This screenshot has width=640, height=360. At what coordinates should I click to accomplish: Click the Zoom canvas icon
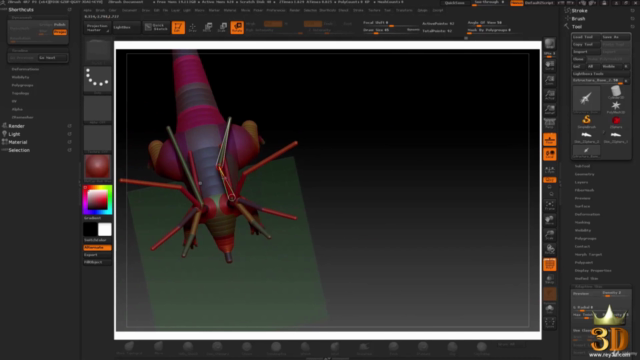click(x=550, y=80)
